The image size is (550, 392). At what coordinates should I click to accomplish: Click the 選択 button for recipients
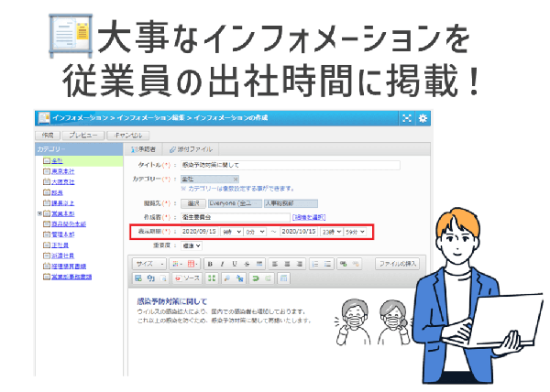point(193,203)
